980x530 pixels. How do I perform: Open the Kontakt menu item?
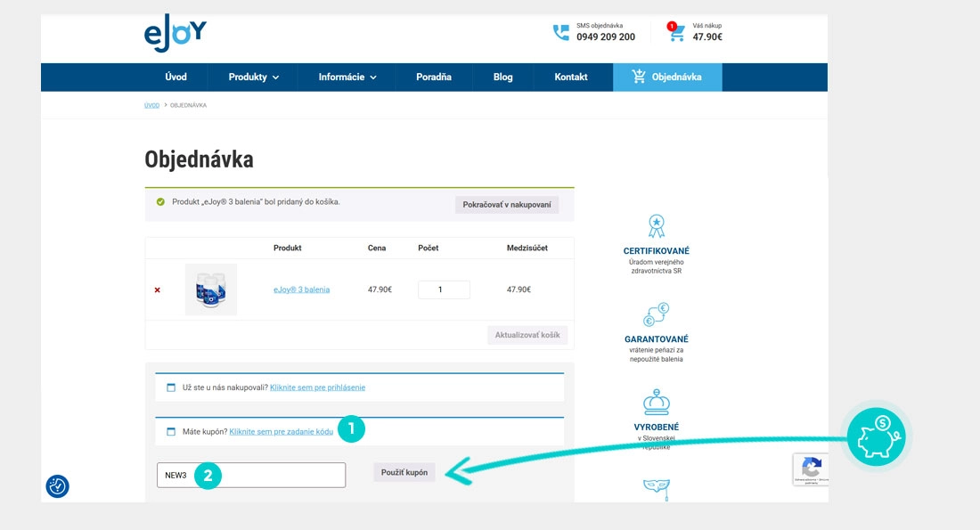(570, 77)
